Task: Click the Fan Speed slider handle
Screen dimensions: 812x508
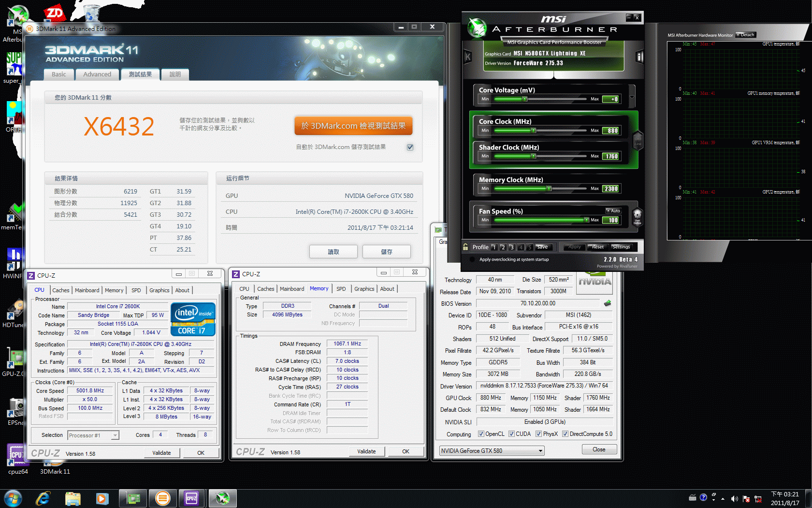Action: (x=586, y=220)
